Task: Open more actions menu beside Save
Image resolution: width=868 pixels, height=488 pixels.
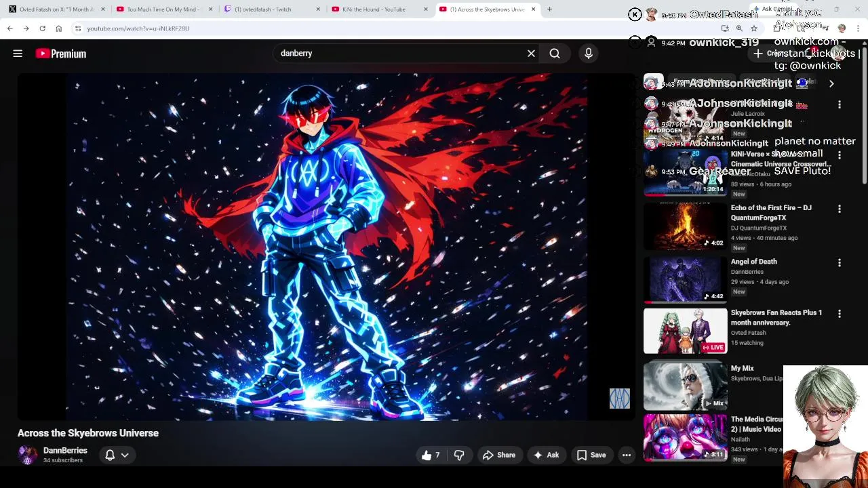Action: point(627,455)
